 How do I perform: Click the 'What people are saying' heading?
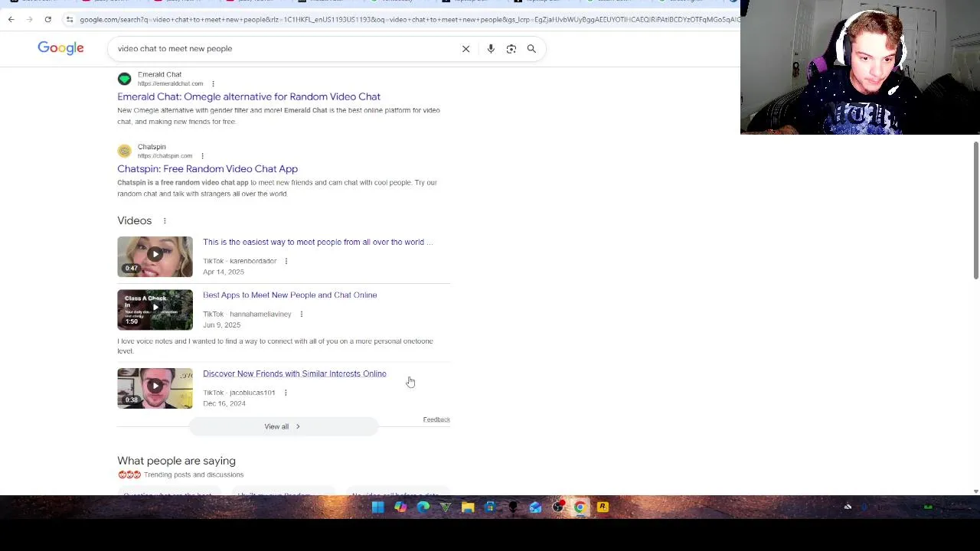click(x=176, y=461)
